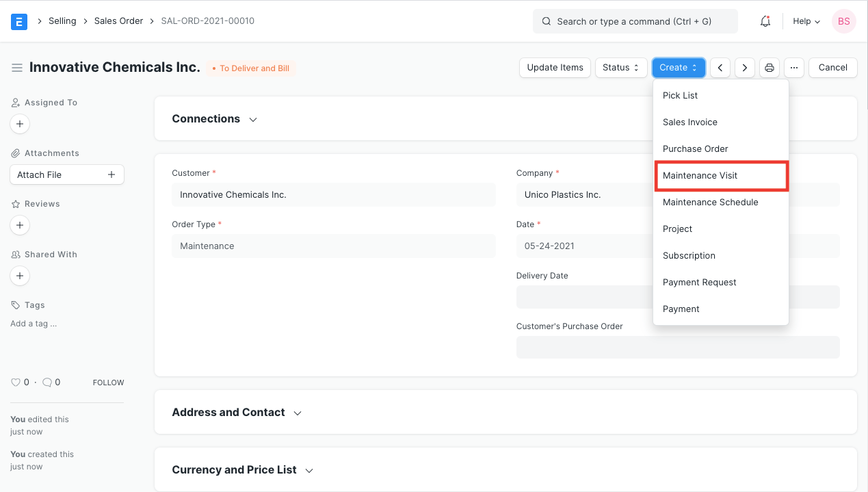
Task: Expand the Connections section
Action: tap(215, 119)
